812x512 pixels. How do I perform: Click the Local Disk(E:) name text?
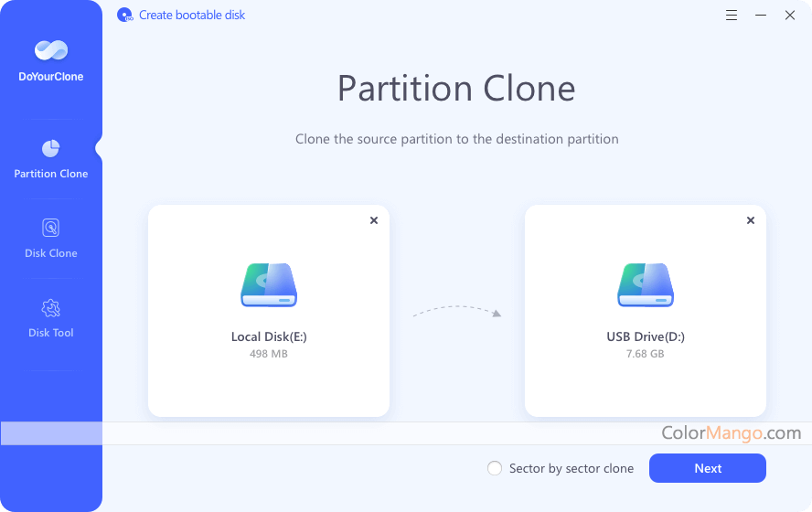click(269, 336)
